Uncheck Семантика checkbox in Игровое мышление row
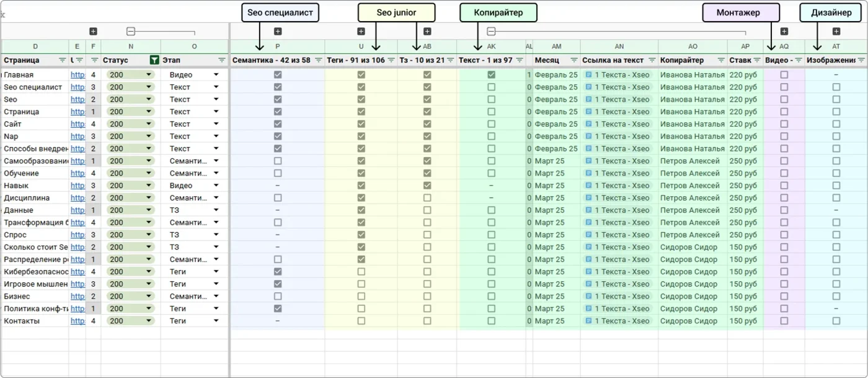This screenshot has height=378, width=868. 278,284
